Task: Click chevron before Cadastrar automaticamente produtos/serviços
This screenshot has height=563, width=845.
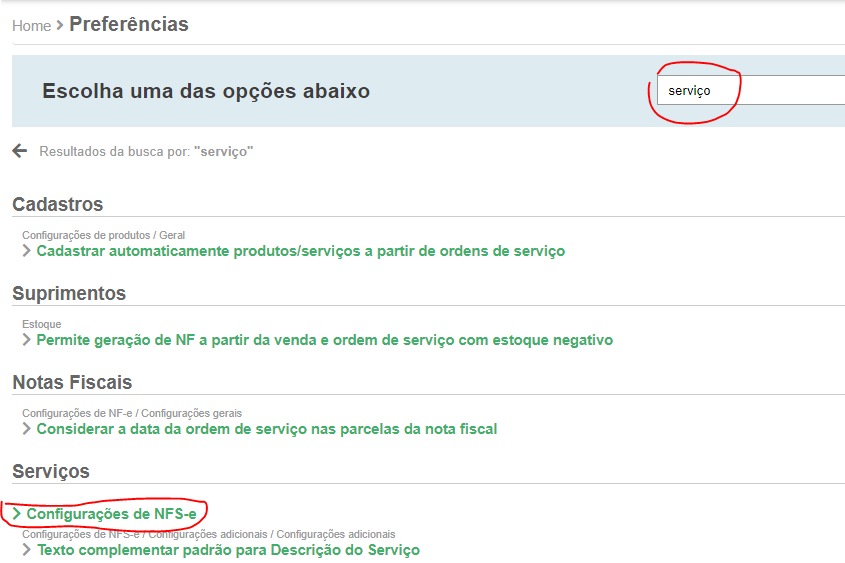Action: click(27, 251)
